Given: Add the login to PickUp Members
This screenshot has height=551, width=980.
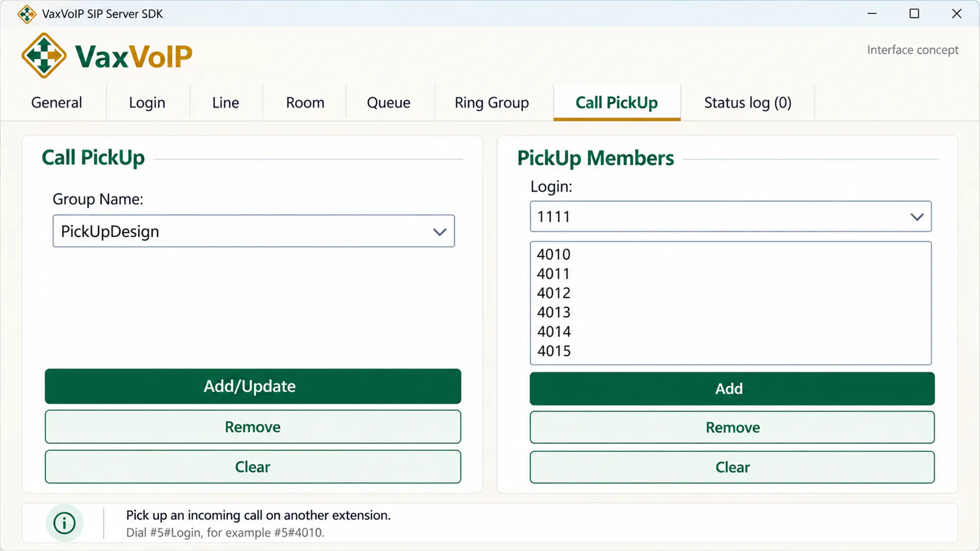Looking at the screenshot, I should (732, 389).
